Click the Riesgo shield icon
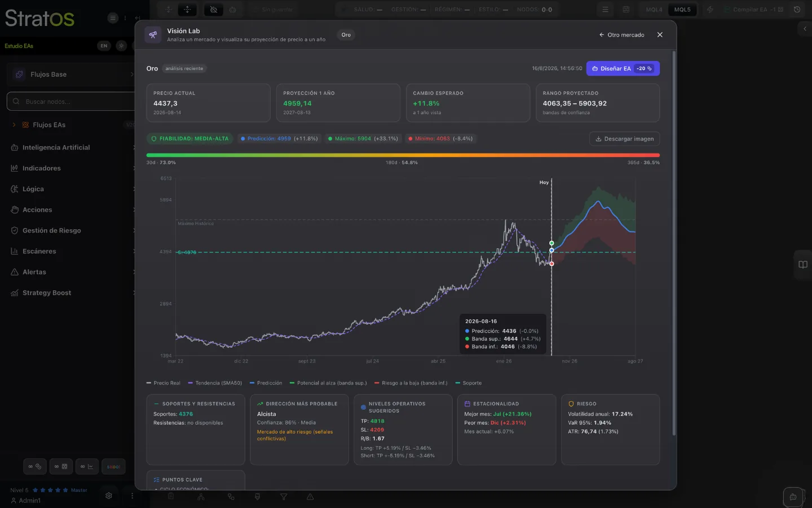 coord(571,404)
